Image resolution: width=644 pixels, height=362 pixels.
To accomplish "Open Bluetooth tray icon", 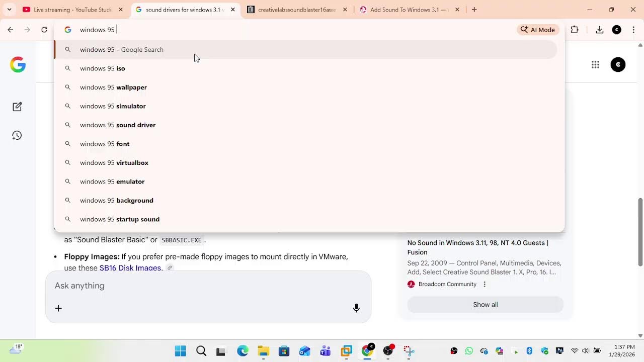I will pyautogui.click(x=529, y=351).
